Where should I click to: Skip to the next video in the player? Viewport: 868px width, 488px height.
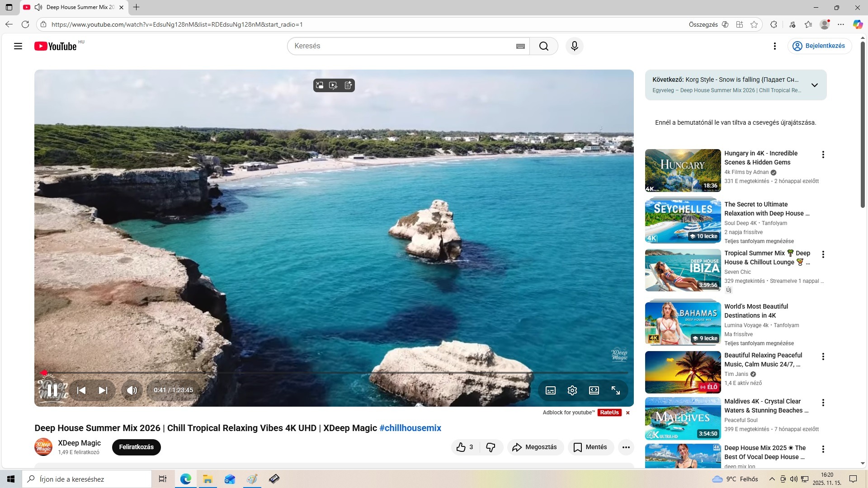click(103, 390)
